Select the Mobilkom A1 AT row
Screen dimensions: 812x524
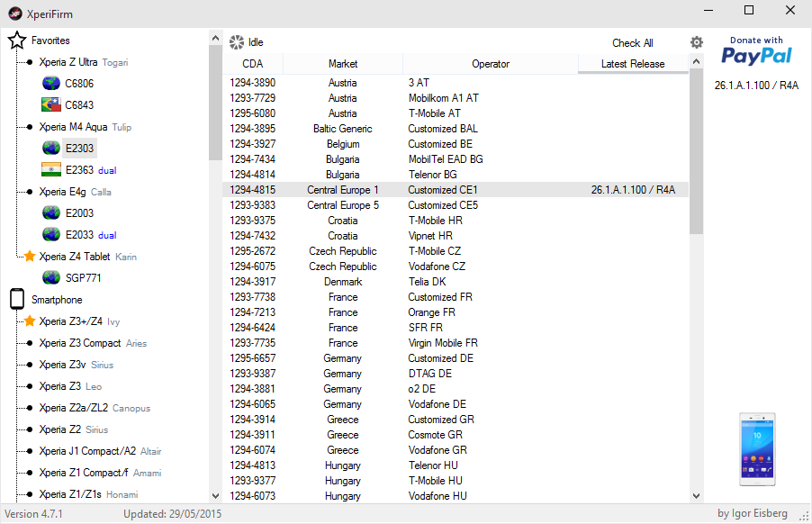[456, 98]
